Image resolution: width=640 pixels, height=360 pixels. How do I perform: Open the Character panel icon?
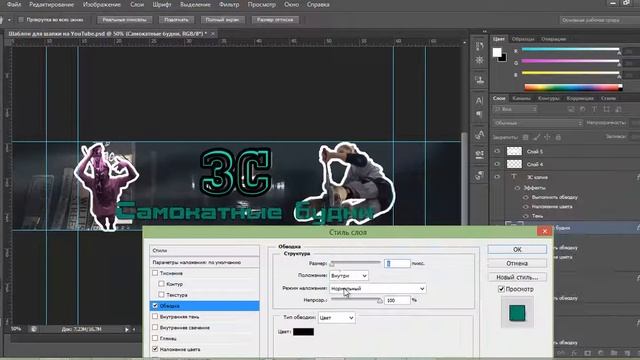click(480, 100)
